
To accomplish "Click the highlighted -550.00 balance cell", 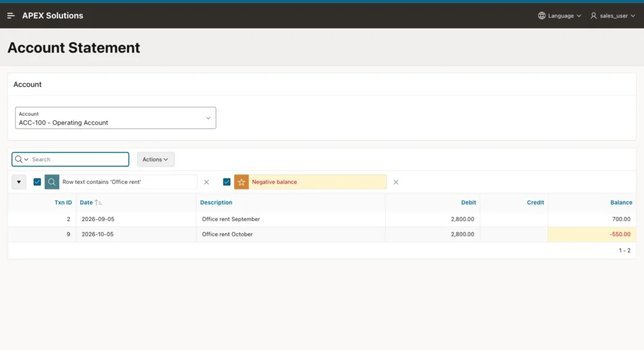I will [x=592, y=234].
